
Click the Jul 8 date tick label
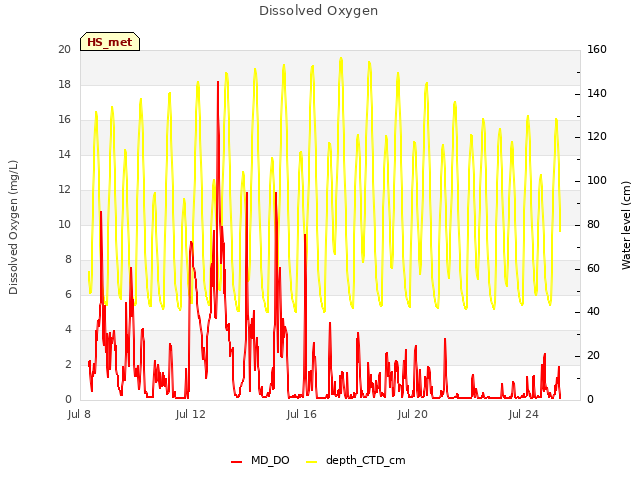pyautogui.click(x=79, y=414)
